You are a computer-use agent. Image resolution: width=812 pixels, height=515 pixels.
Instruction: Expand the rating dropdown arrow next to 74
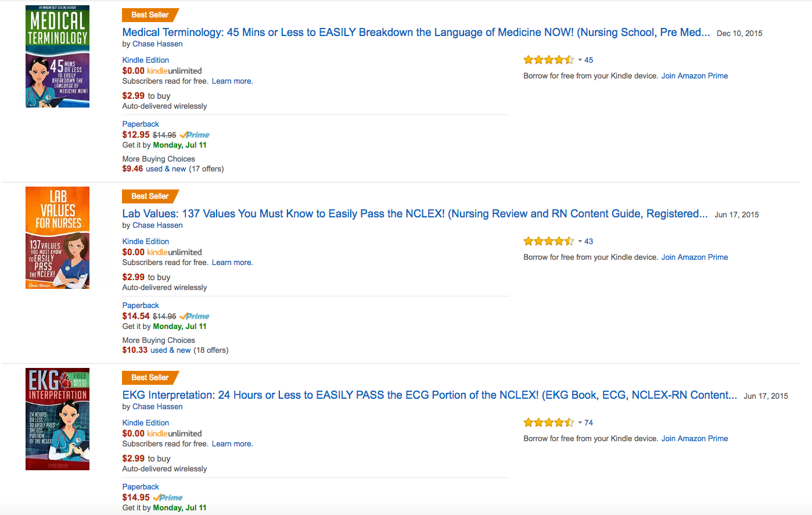pyautogui.click(x=580, y=423)
